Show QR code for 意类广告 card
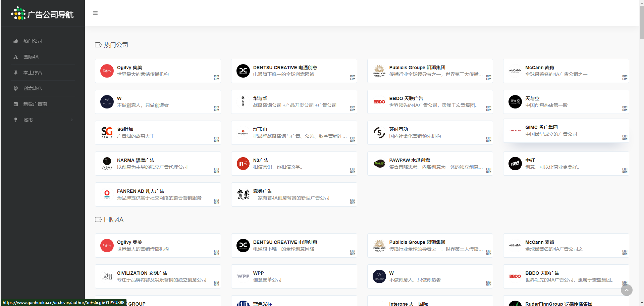The height and width of the screenshot is (306, 644). pos(353,201)
